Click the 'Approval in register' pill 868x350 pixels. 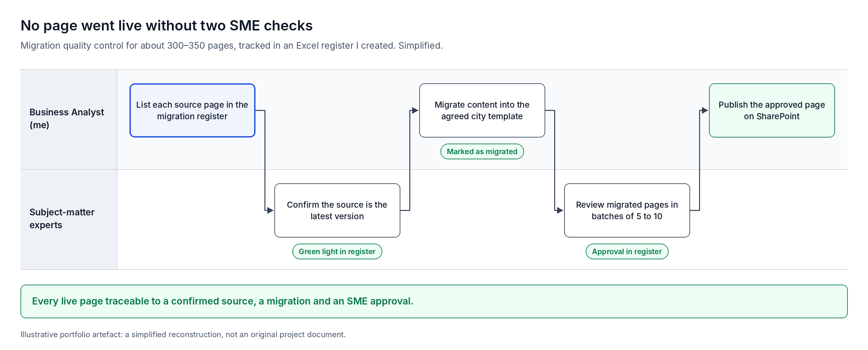point(627,252)
